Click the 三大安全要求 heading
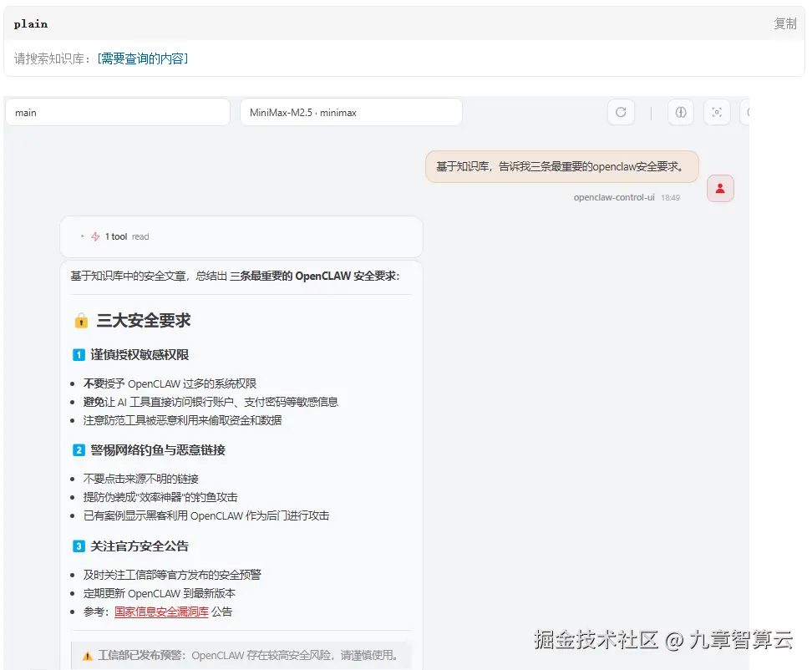Screen dimensions: 812x670 click(x=144, y=321)
